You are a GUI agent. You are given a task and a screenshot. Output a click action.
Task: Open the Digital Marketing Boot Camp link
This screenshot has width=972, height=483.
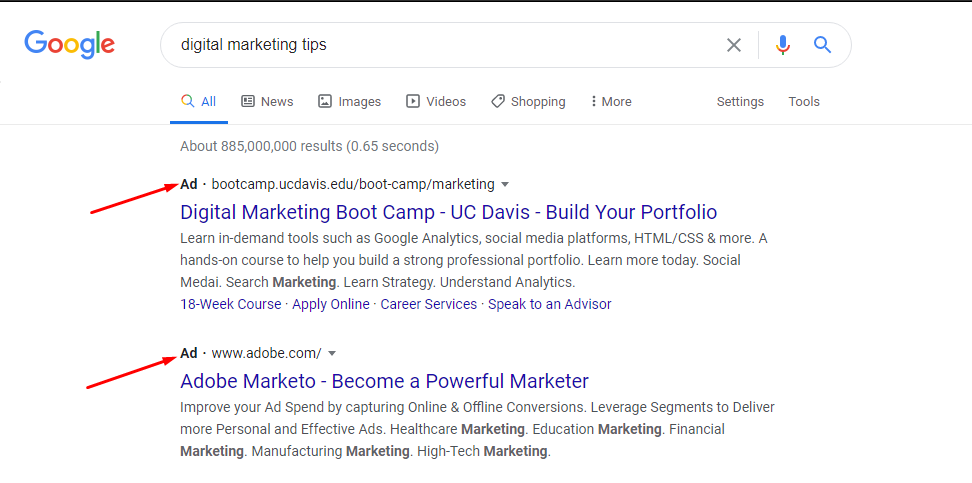(448, 212)
